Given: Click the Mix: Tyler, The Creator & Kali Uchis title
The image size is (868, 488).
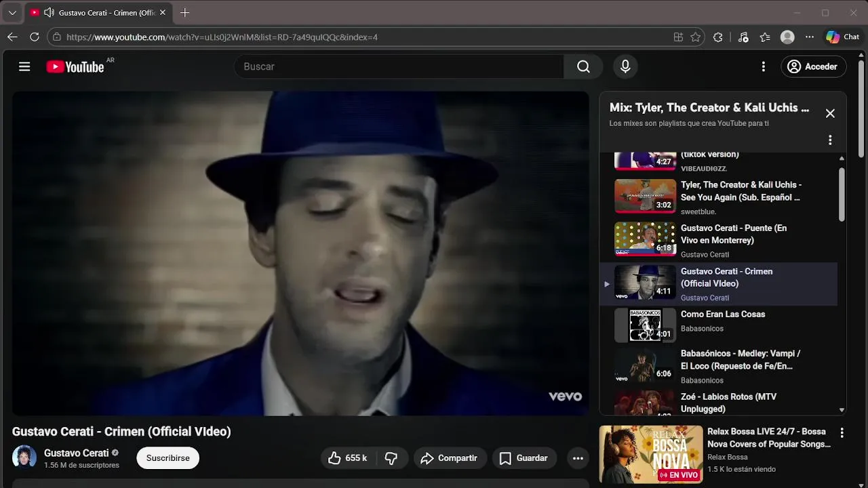Looking at the screenshot, I should [x=709, y=108].
